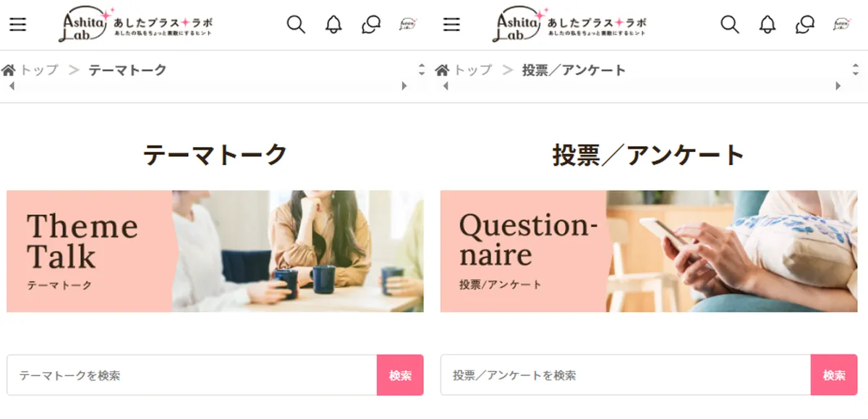
Task: Click profile avatar in right header
Action: (x=841, y=25)
